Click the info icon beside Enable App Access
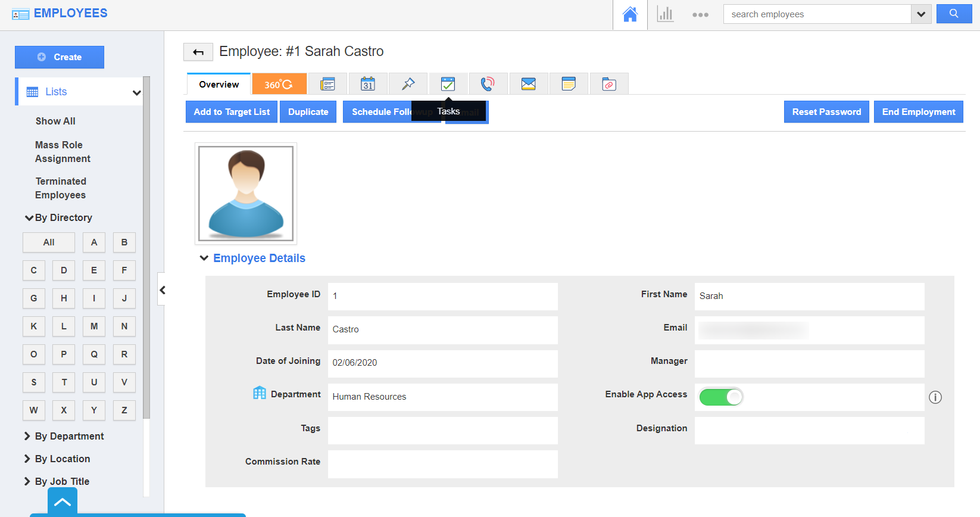The width and height of the screenshot is (980, 517). coord(935,397)
